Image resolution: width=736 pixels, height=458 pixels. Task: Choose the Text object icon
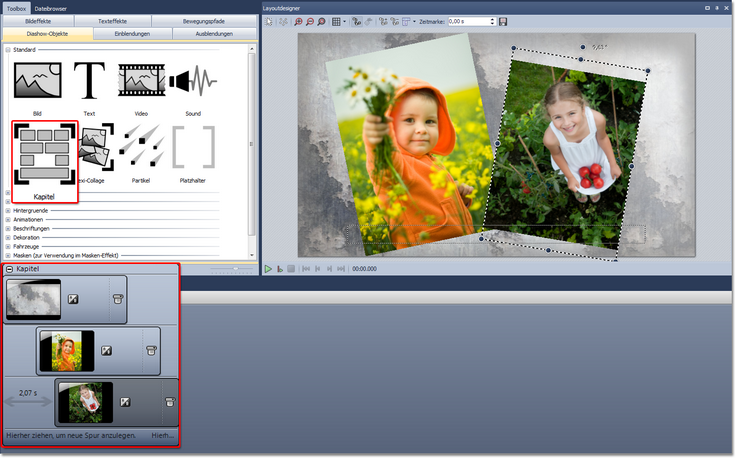[90, 80]
